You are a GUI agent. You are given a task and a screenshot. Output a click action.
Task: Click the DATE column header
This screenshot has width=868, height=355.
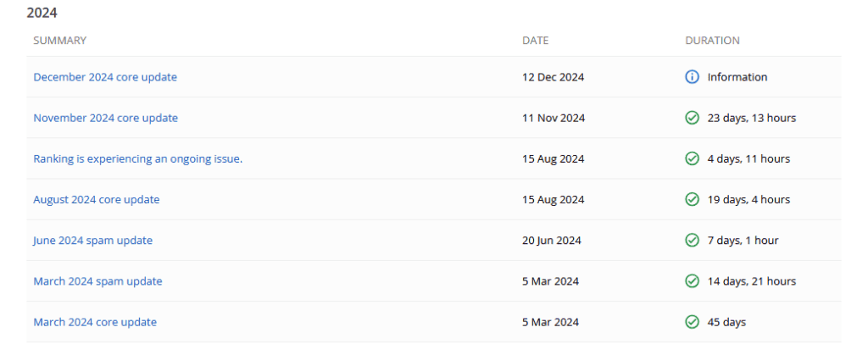click(536, 41)
